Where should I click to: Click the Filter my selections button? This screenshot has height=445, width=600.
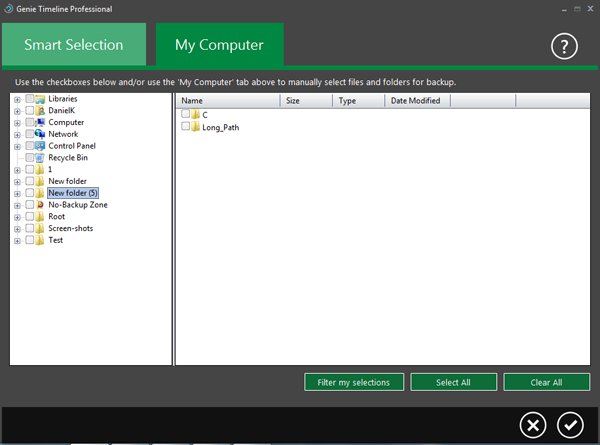coord(354,382)
